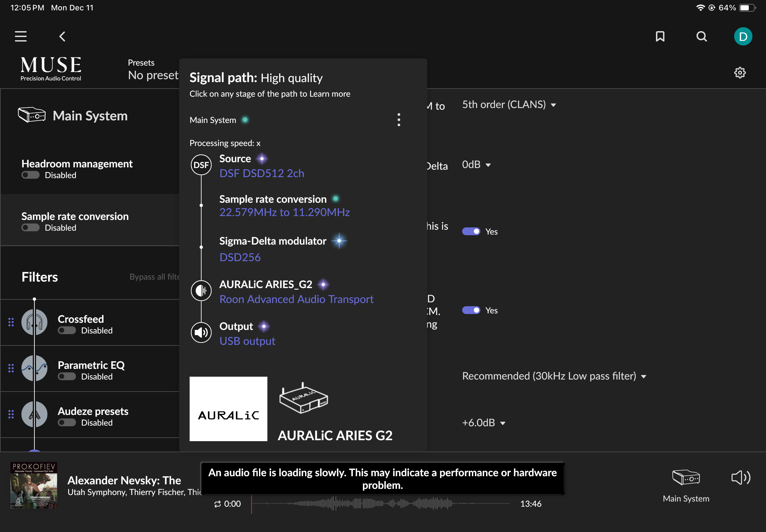Open the 0dB dropdown
Screen dimensions: 766x532
476,165
